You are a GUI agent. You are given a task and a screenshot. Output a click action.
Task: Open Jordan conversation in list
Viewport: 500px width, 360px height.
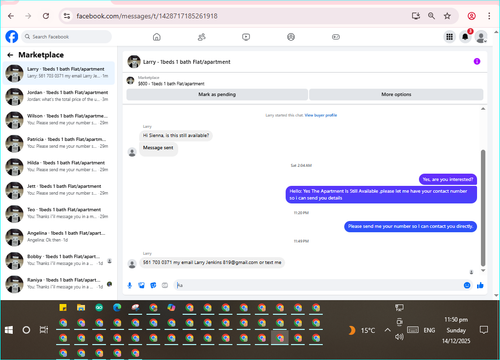pos(59,96)
